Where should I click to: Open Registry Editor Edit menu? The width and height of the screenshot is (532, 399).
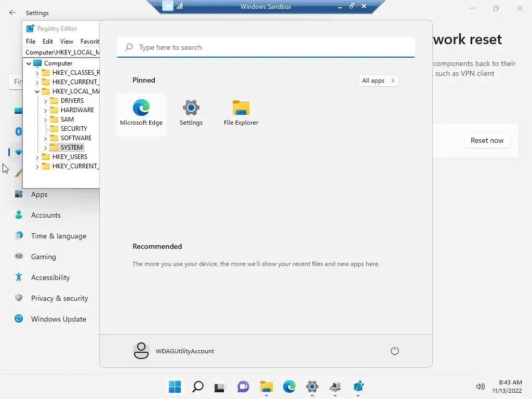click(x=47, y=42)
